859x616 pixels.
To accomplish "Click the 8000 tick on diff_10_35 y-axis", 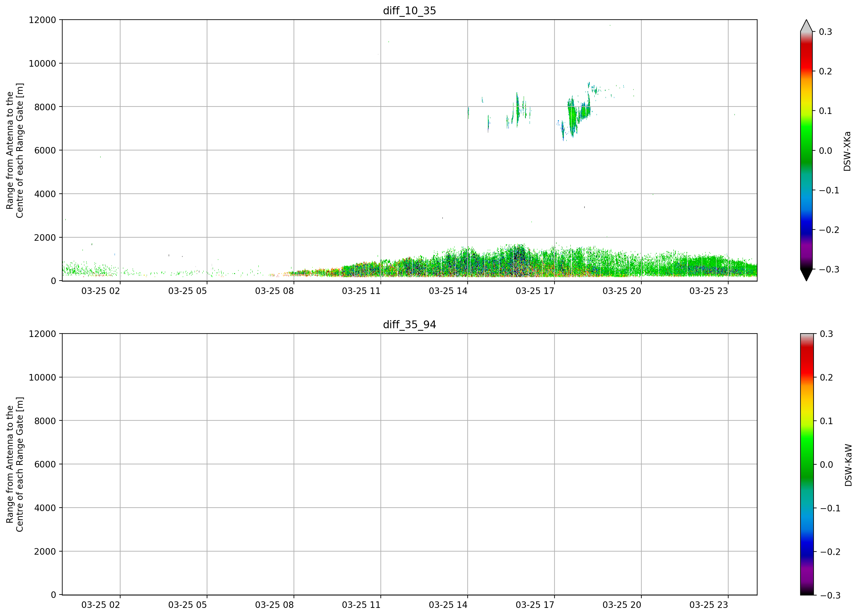I will pyautogui.click(x=45, y=107).
